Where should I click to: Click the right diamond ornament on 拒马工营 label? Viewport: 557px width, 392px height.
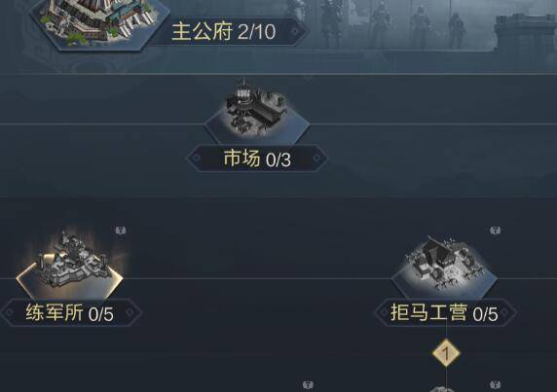click(x=505, y=312)
